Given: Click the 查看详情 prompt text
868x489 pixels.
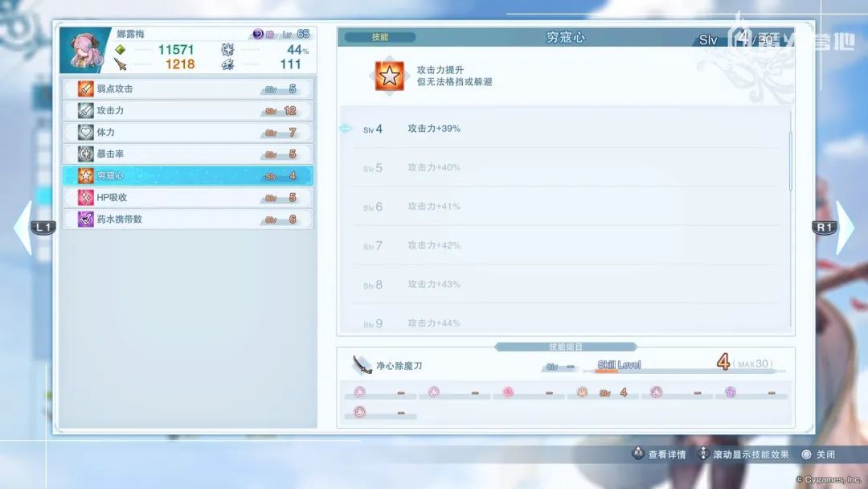Looking at the screenshot, I should click(667, 454).
